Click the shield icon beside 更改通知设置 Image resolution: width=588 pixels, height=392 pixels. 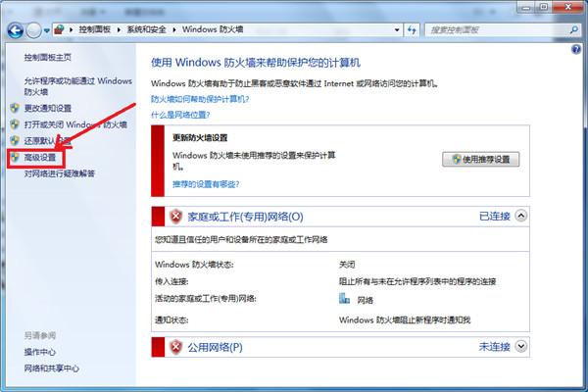click(x=15, y=108)
